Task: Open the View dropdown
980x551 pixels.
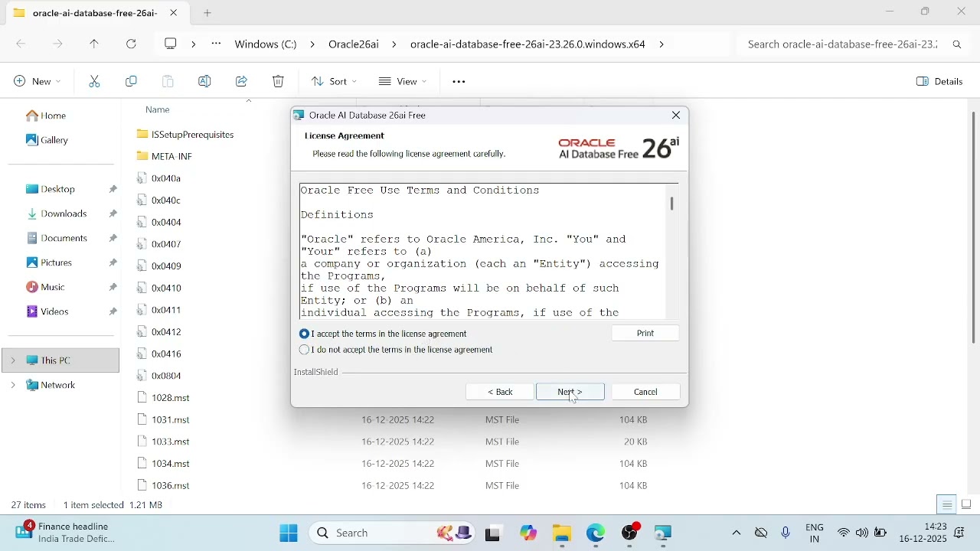Action: [403, 82]
